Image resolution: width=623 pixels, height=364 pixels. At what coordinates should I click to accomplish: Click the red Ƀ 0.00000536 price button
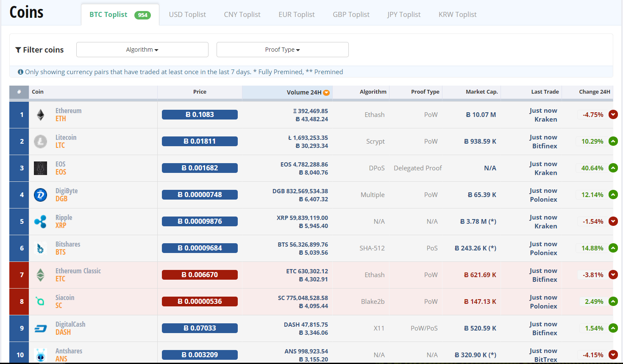pos(200,301)
